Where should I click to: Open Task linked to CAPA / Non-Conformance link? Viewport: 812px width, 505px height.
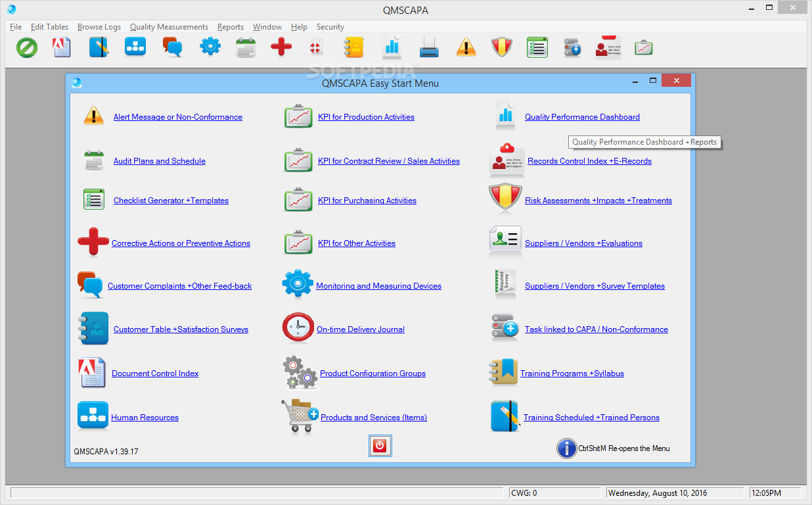pos(597,329)
